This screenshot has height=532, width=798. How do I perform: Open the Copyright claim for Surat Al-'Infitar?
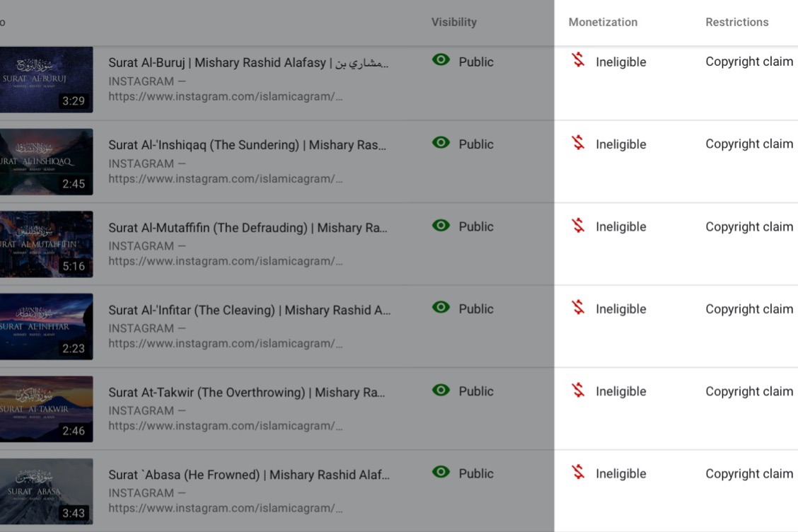coord(748,309)
